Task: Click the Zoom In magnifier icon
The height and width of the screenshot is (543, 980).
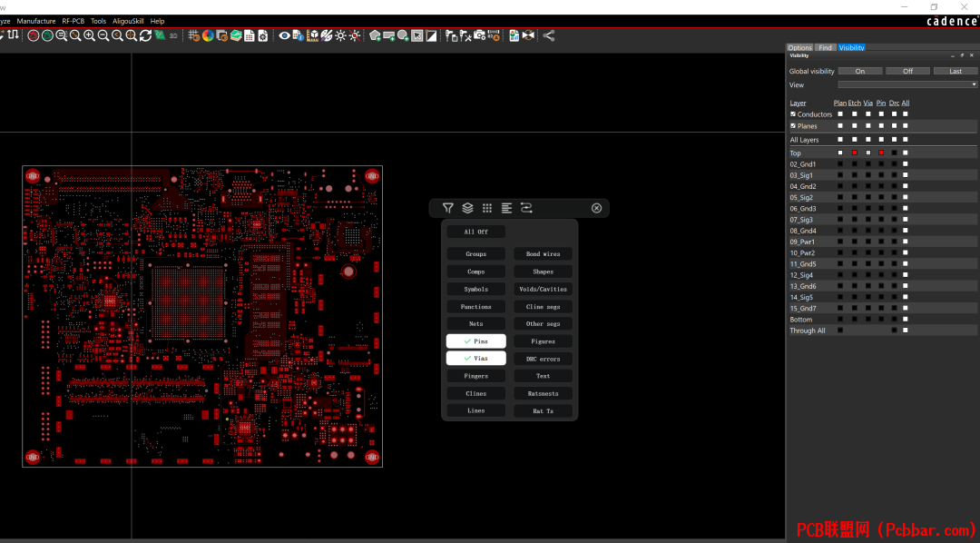Action: 89,35
